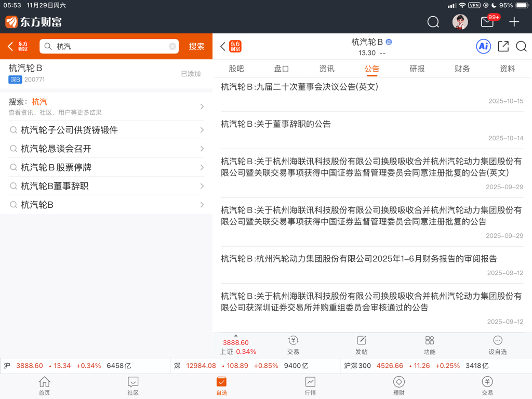Image resolution: width=532 pixels, height=399 pixels.
Task: Go to 首页 in bottom navigation
Action: (45, 386)
